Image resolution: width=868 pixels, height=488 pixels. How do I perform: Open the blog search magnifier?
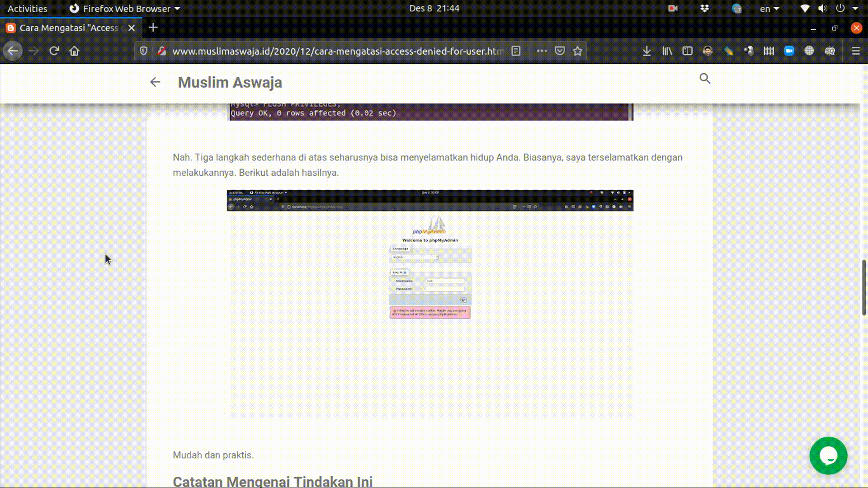(x=705, y=79)
